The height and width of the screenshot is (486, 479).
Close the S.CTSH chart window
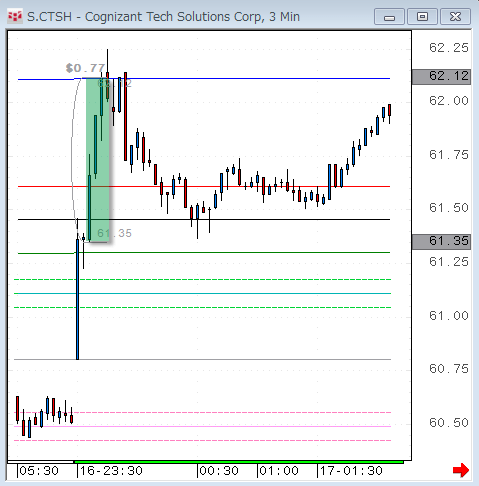coord(455,17)
